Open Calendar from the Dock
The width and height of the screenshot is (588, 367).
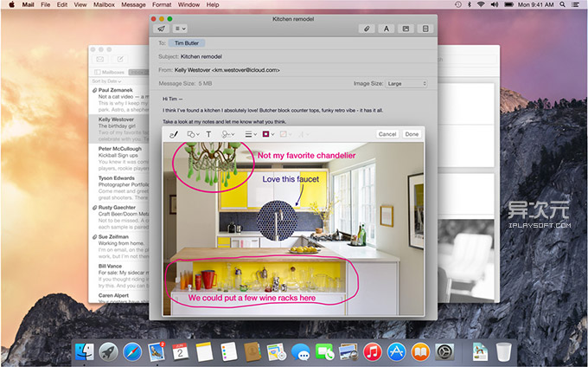point(181,352)
